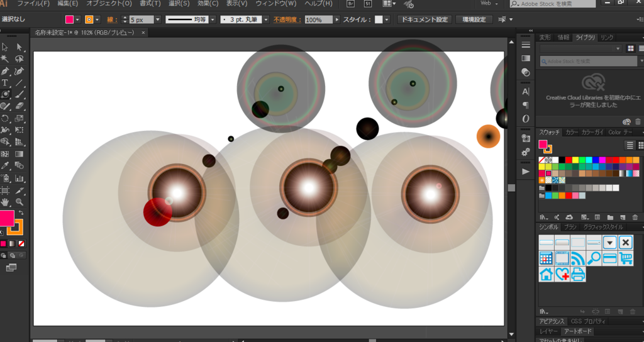This screenshot has width=644, height=342.
Task: Select the Line Segment tool
Action: click(19, 82)
